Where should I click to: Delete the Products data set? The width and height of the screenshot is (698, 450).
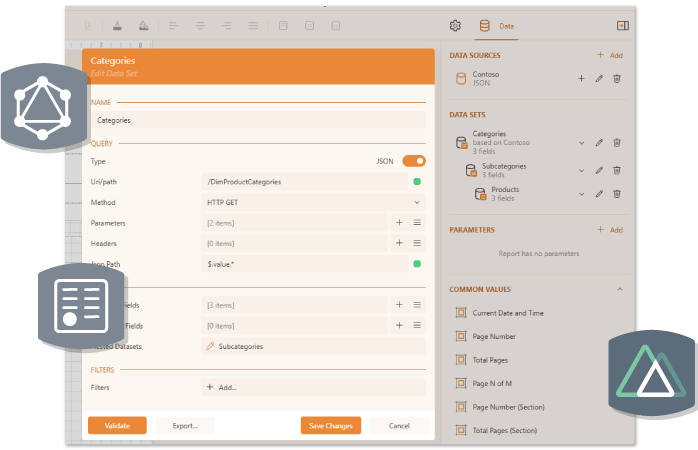(x=617, y=194)
